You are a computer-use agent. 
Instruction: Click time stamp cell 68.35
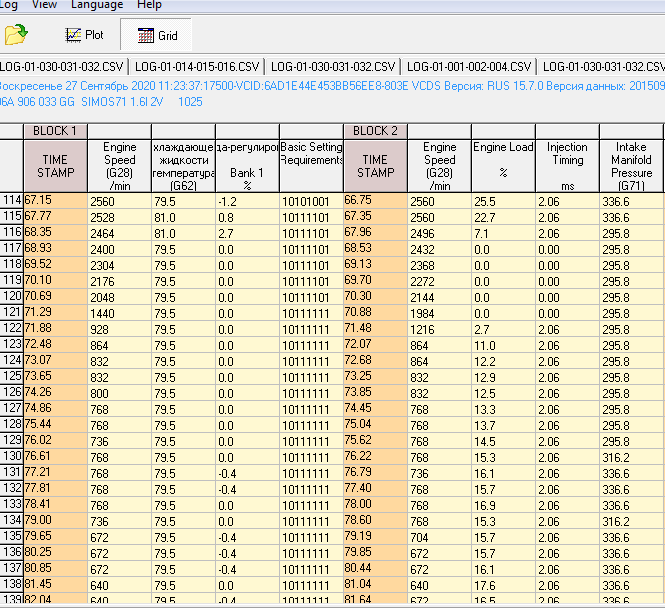coord(56,232)
